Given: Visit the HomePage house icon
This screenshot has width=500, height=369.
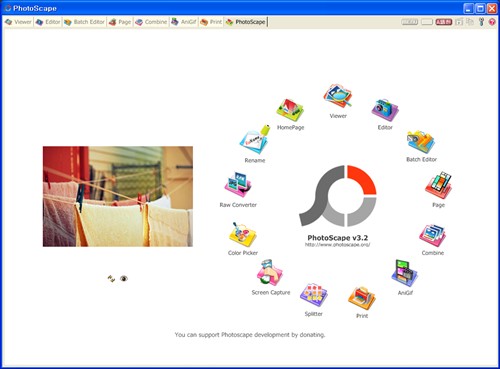Looking at the screenshot, I should point(290,110).
